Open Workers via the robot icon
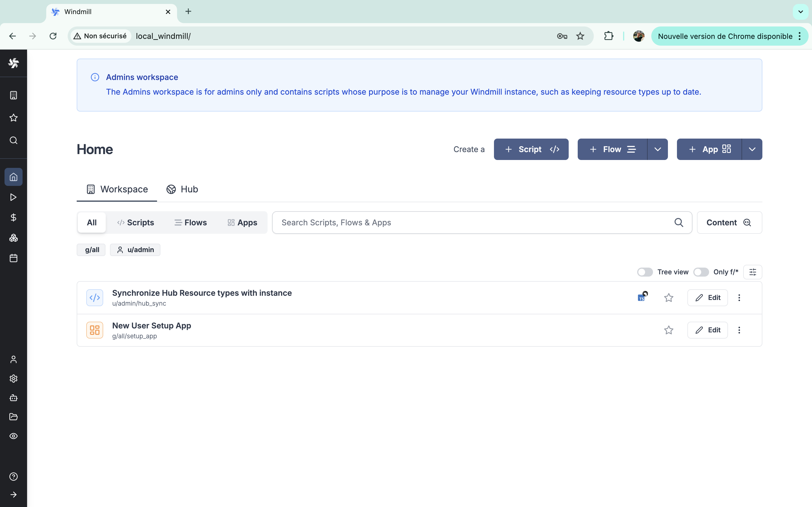812x507 pixels. click(x=14, y=398)
